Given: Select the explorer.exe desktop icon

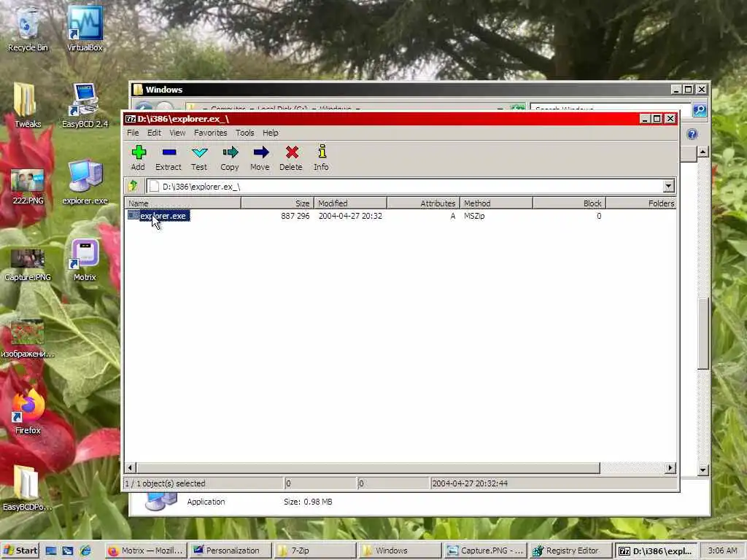Looking at the screenshot, I should tap(85, 183).
